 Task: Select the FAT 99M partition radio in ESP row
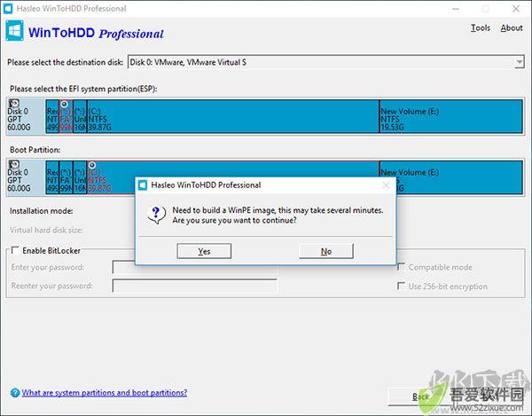(65, 104)
